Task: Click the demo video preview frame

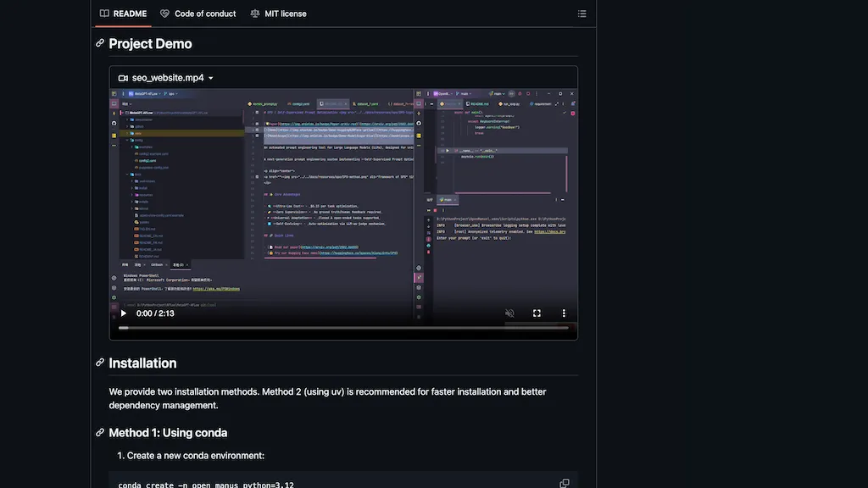Action: tap(343, 195)
